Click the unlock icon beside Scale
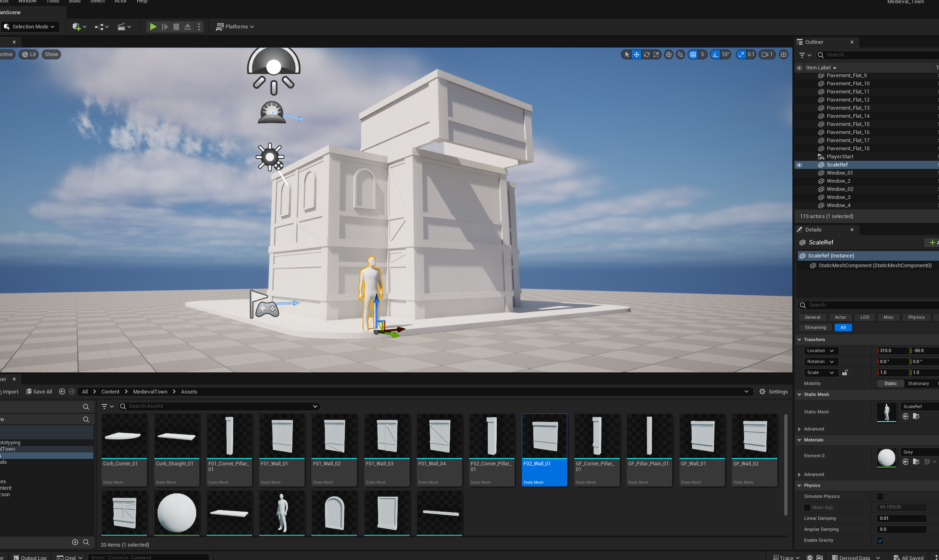This screenshot has width=939, height=560. 845,372
